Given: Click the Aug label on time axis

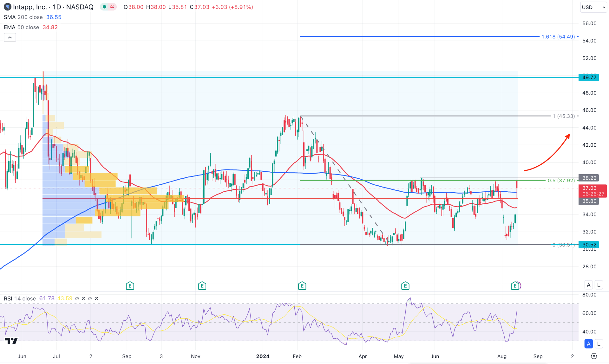Looking at the screenshot, I should 502,356.
